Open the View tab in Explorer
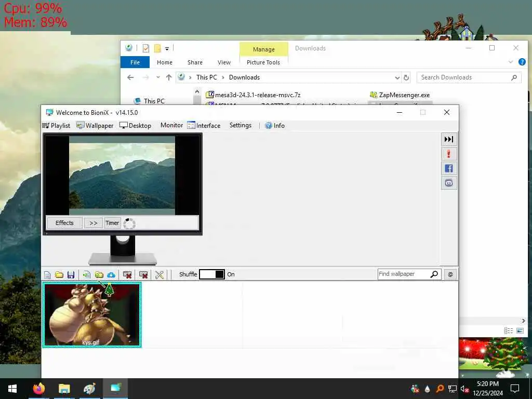 tap(224, 62)
